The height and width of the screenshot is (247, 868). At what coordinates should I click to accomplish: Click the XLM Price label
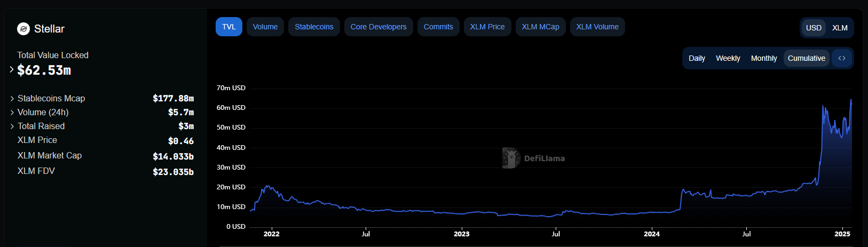click(37, 140)
